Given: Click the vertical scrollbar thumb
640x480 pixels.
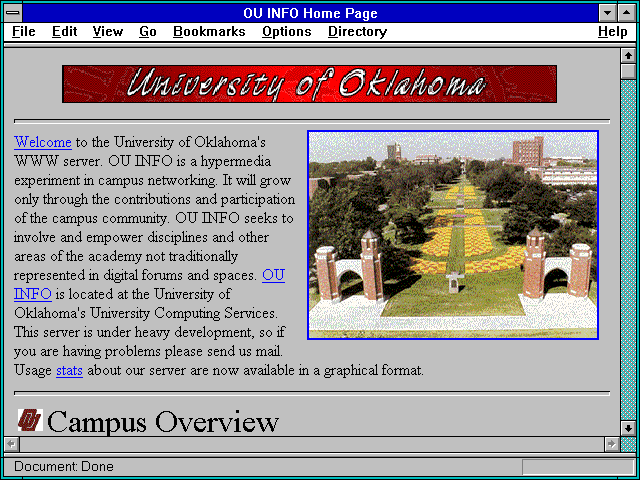Looking at the screenshot, I should [628, 71].
